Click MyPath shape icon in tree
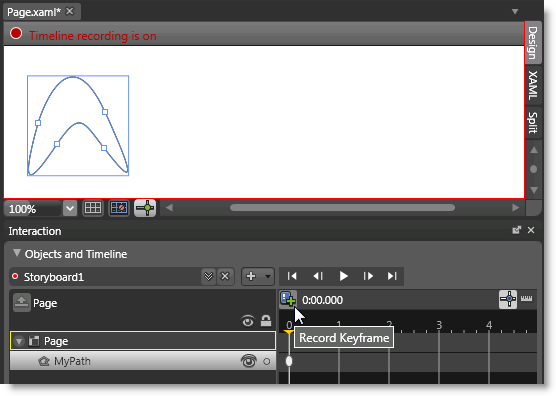 point(44,361)
